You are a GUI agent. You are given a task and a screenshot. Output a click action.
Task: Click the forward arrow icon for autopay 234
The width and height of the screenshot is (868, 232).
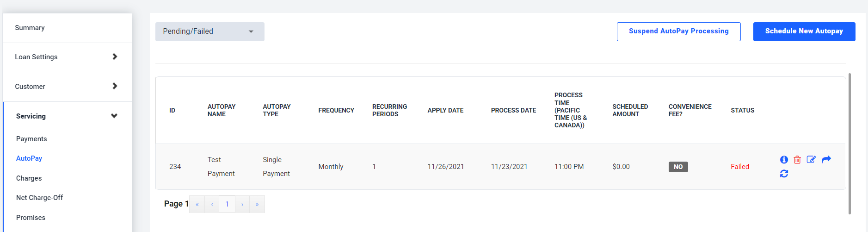pyautogui.click(x=826, y=159)
